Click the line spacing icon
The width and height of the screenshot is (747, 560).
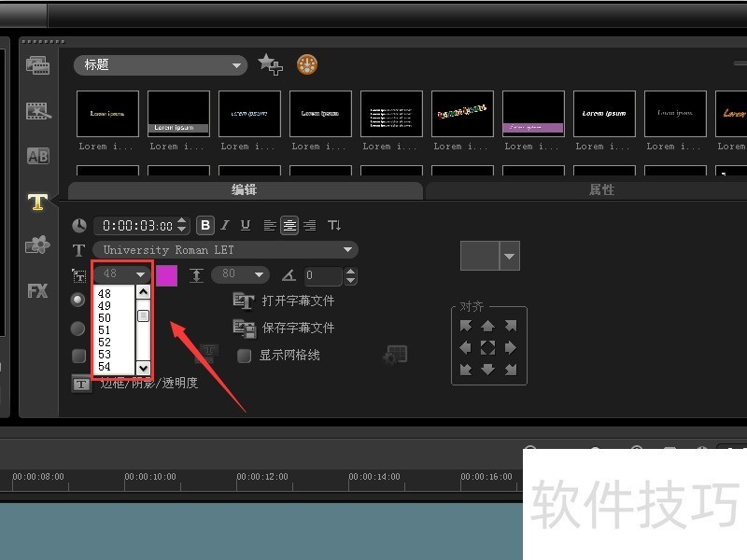[196, 275]
